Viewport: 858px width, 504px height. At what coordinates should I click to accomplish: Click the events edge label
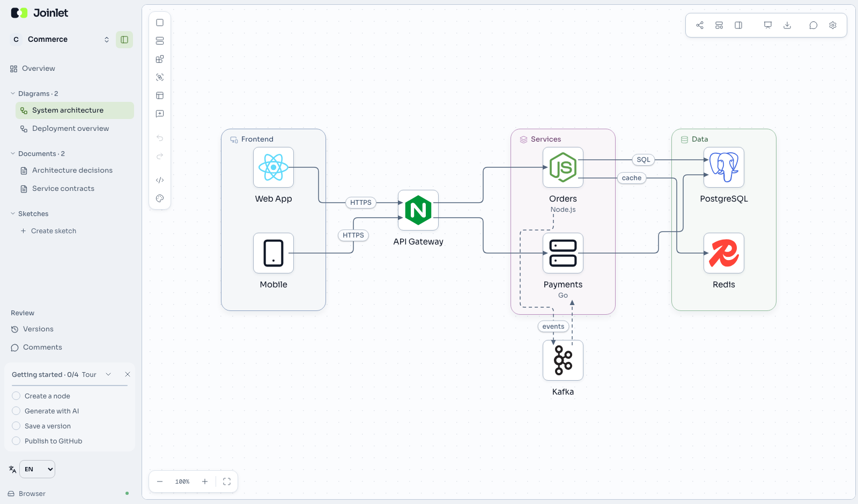tap(553, 327)
